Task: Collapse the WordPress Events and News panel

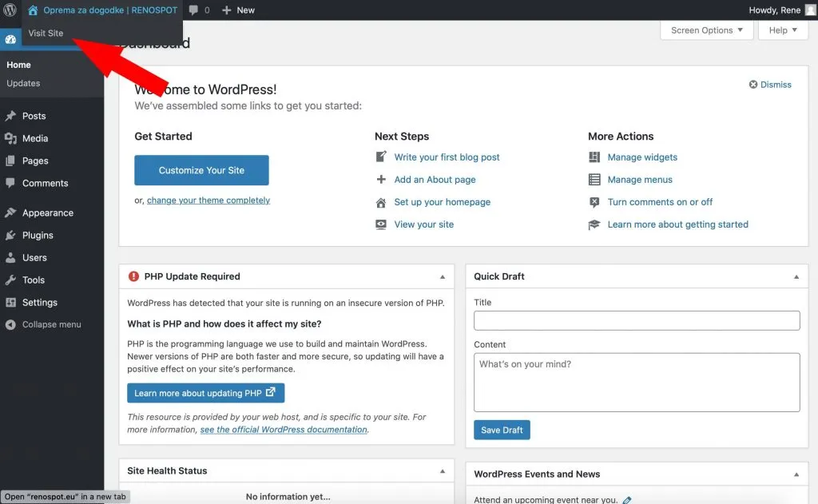Action: click(796, 474)
